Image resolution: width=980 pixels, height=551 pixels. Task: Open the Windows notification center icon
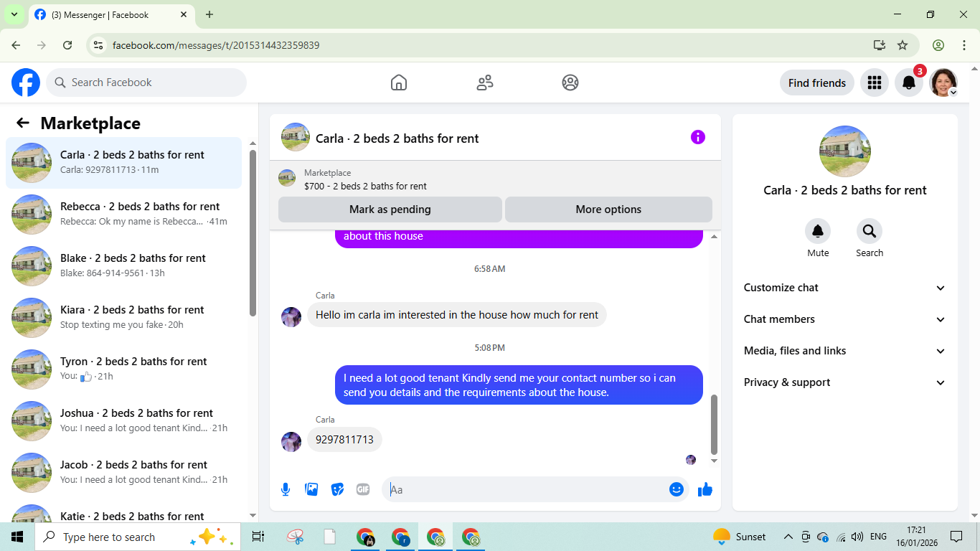point(956,537)
